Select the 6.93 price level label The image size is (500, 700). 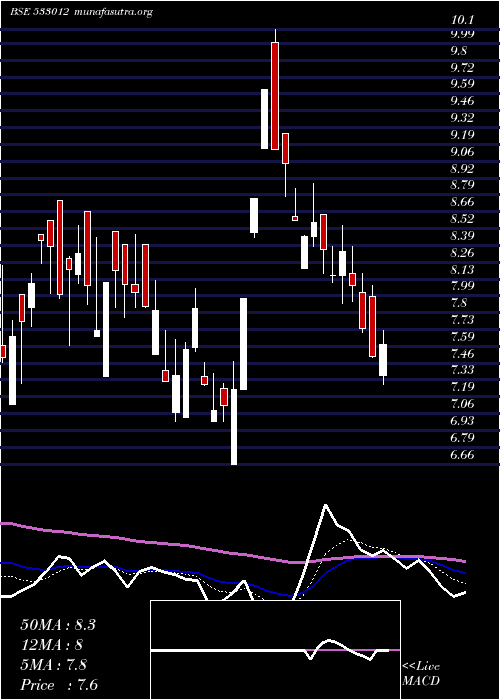[462, 421]
